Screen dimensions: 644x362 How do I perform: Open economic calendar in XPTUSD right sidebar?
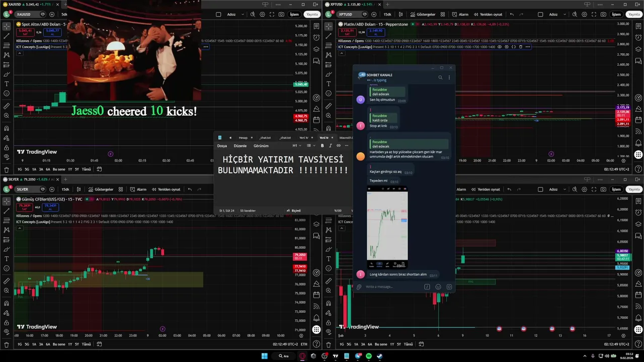638,120
